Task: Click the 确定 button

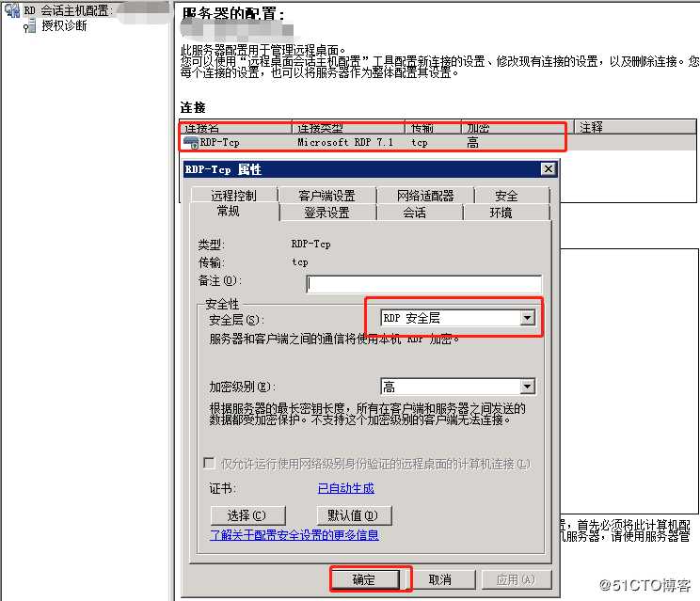Action: coord(364,579)
